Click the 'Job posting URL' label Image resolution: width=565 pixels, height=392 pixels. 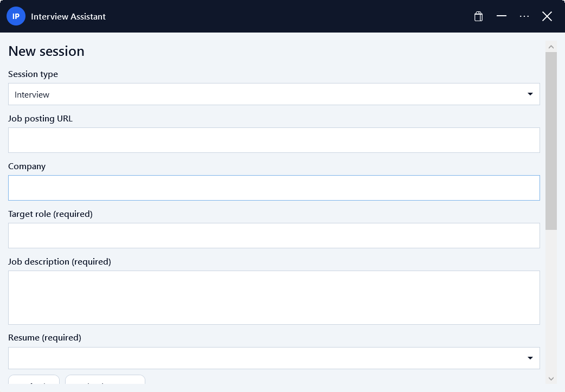pyautogui.click(x=40, y=119)
